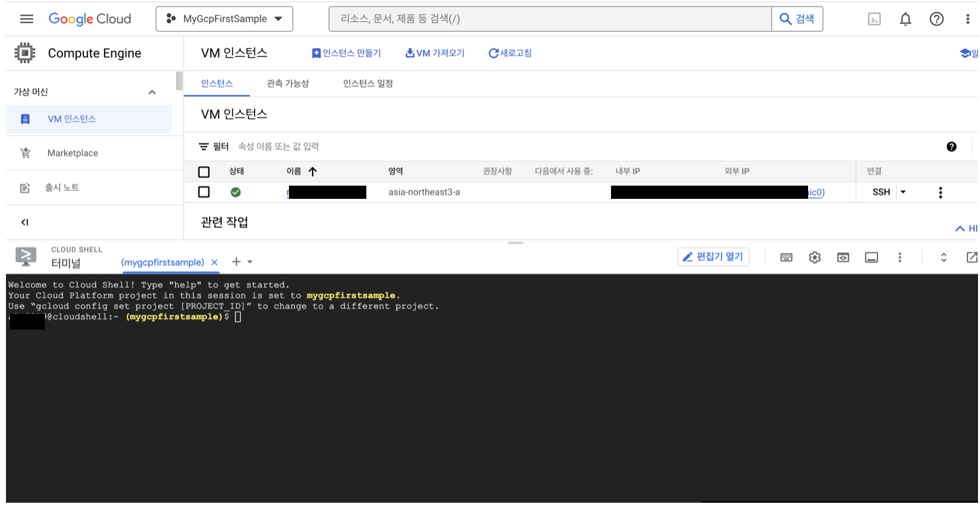This screenshot has width=980, height=510.
Task: Click the green running status icon
Action: tap(235, 192)
